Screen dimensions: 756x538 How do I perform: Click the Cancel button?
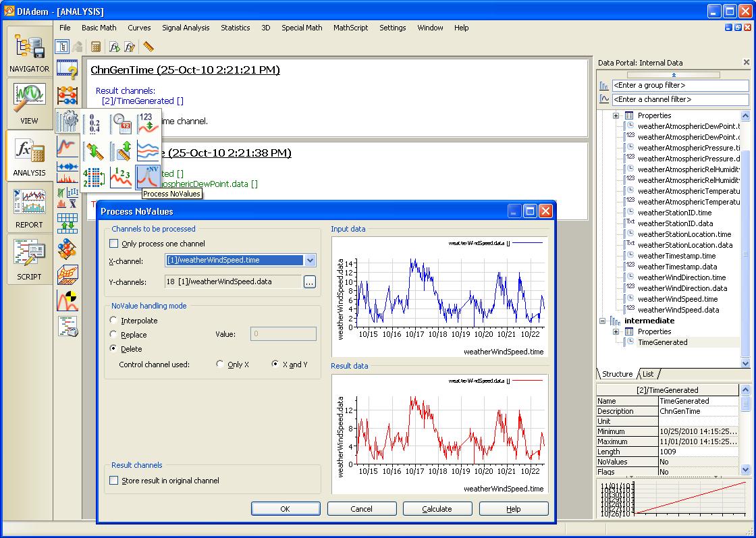coord(362,508)
